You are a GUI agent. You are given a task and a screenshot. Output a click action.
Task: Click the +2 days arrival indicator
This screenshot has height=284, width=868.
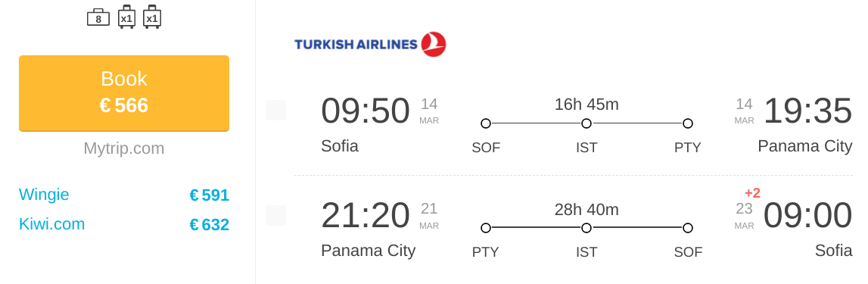(752, 193)
